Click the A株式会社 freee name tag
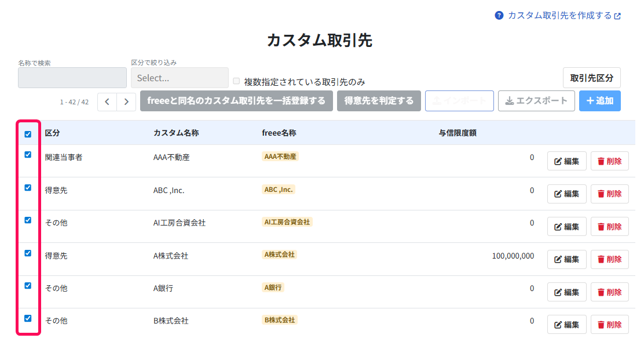Viewport: 644px width, 338px height. point(279,255)
